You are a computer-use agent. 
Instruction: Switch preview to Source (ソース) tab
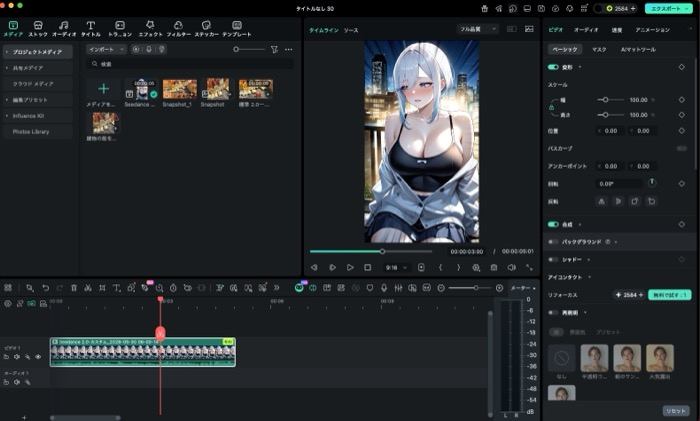click(351, 30)
